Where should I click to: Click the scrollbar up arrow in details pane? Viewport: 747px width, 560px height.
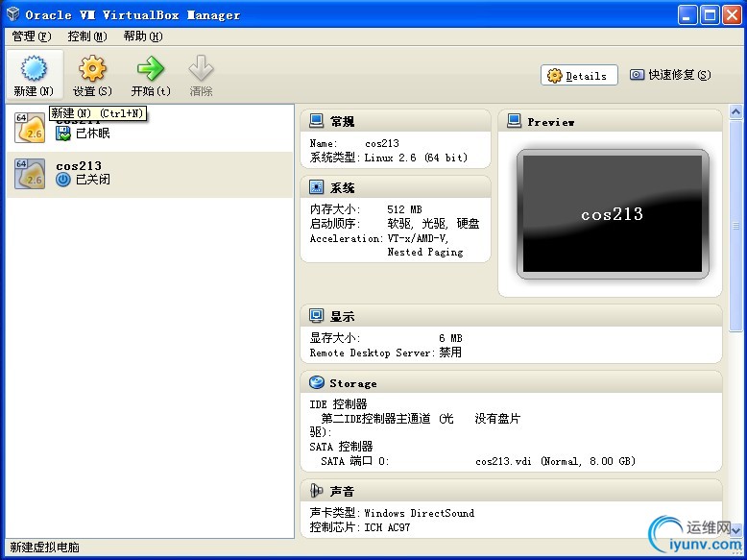[x=735, y=112]
